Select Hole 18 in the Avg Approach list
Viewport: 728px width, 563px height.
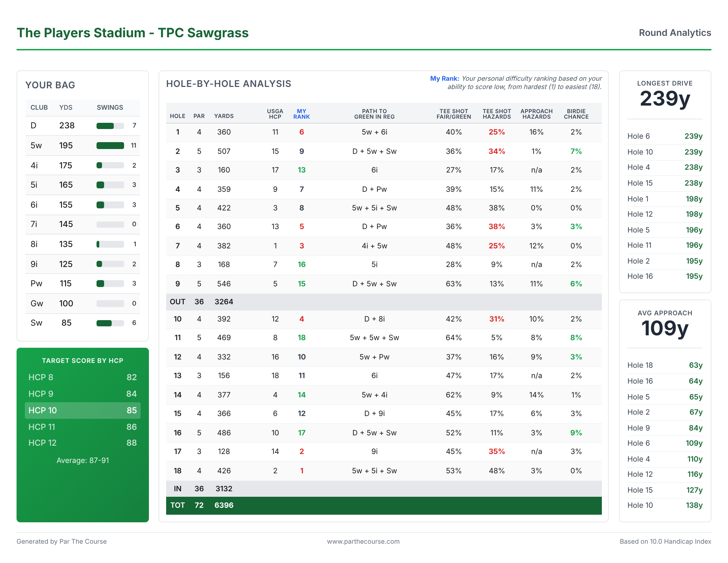point(665,365)
